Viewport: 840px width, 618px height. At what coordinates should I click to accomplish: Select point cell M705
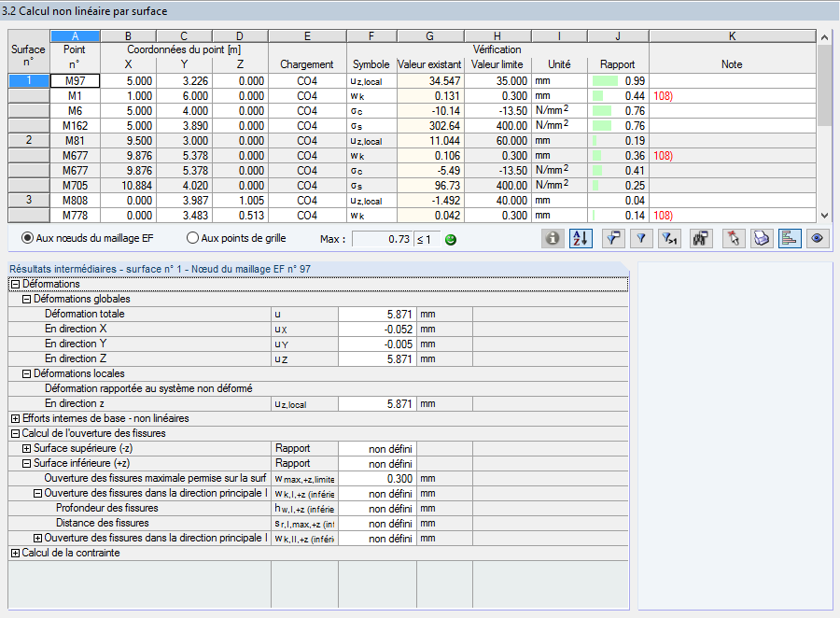click(x=75, y=186)
